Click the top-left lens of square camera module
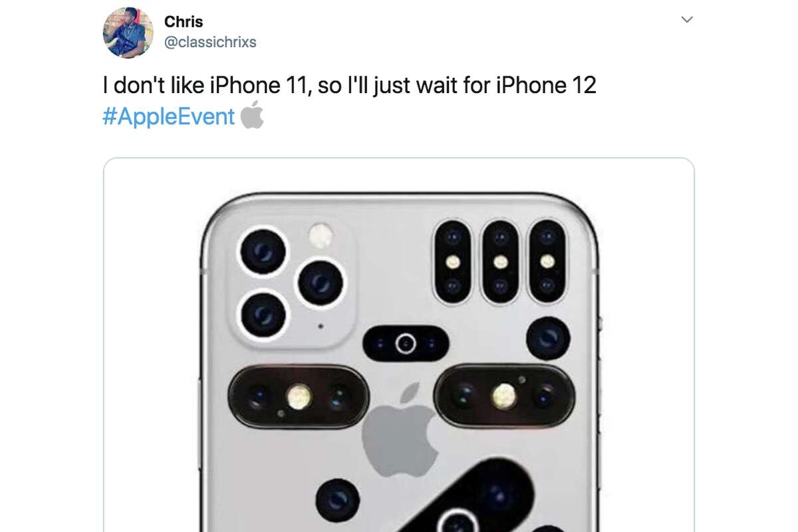 tap(263, 252)
